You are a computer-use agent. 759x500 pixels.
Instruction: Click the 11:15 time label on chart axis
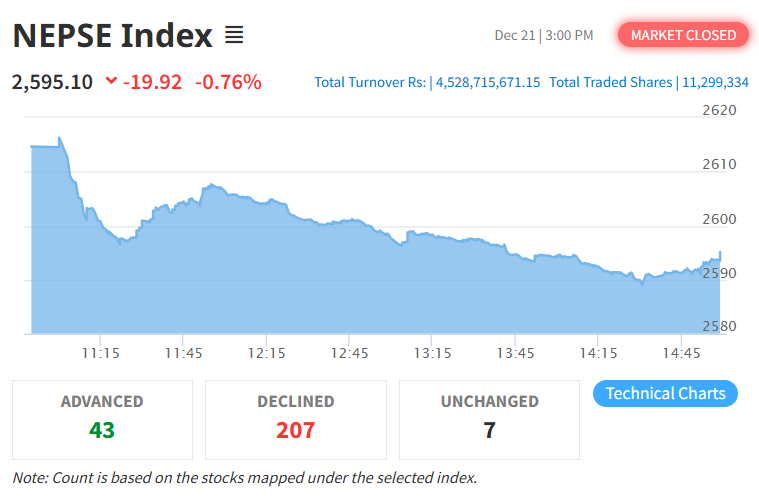[101, 352]
